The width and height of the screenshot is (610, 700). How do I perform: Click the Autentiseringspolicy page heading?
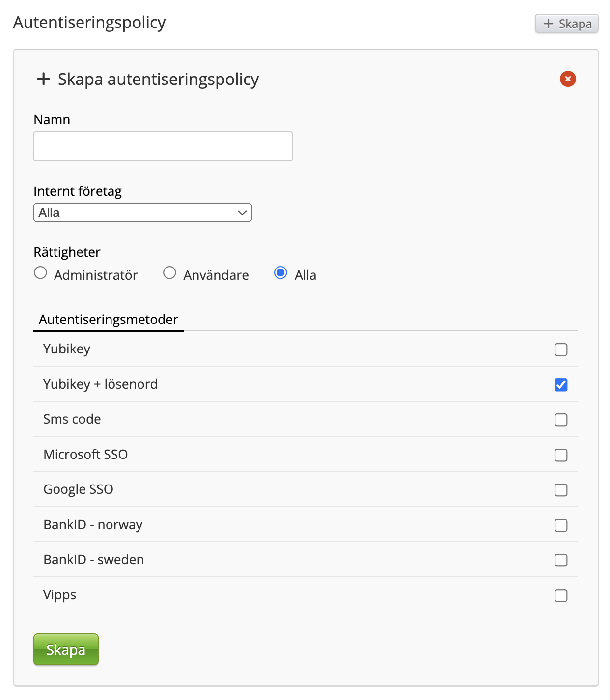[x=89, y=23]
